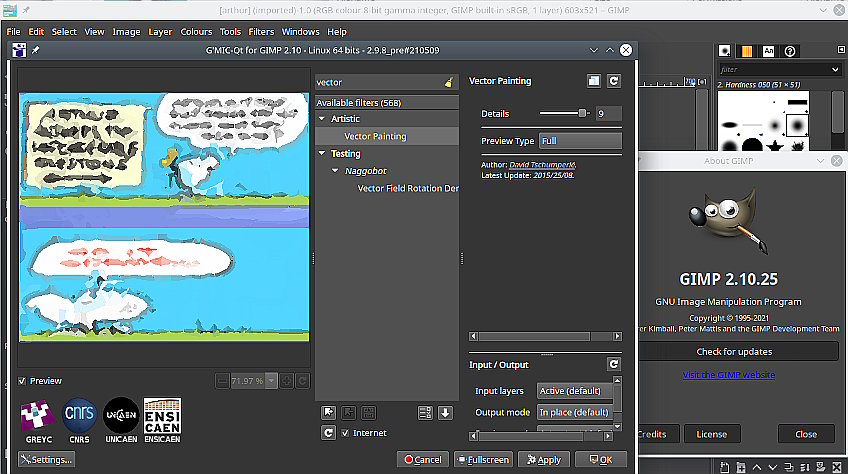This screenshot has height=474, width=848.
Task: Create a new layer group
Action: coord(741,467)
